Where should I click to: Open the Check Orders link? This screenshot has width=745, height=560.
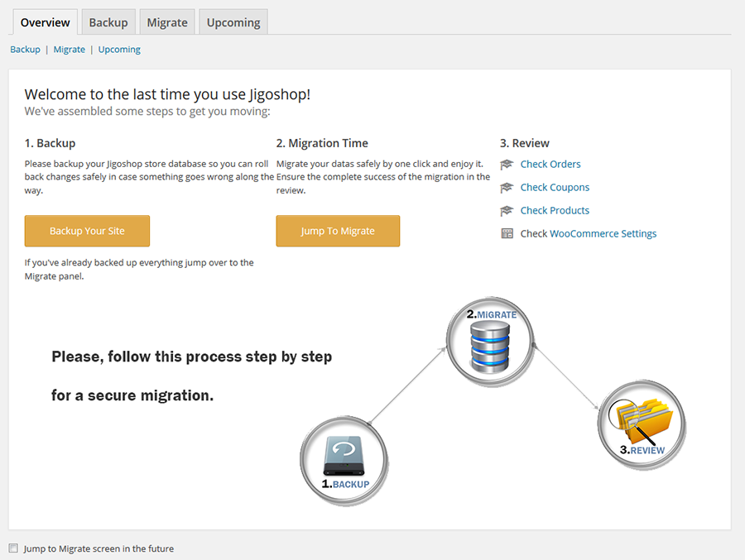550,165
